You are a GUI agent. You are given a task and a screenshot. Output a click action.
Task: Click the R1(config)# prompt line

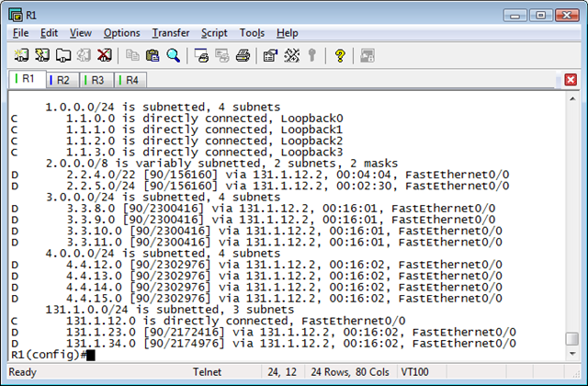(x=53, y=355)
